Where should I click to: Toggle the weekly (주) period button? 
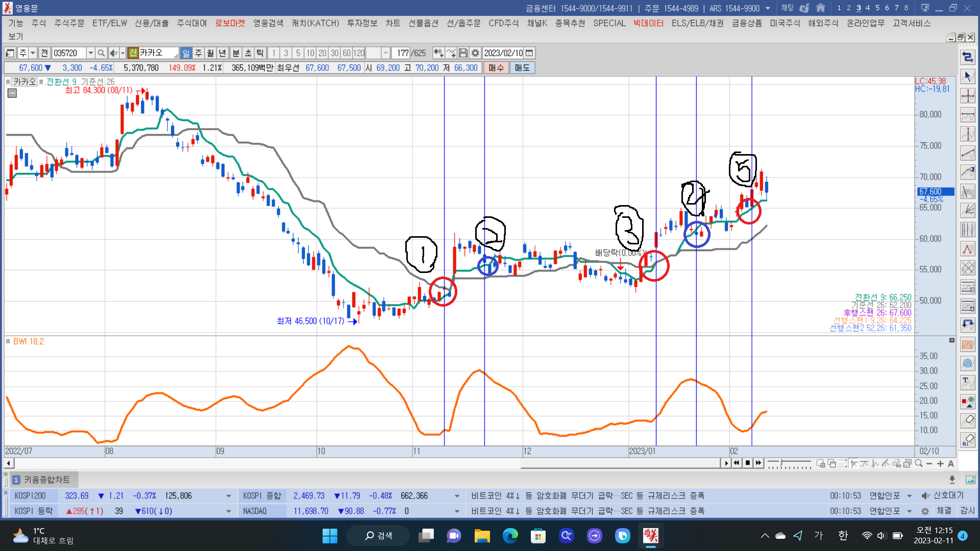coord(199,53)
